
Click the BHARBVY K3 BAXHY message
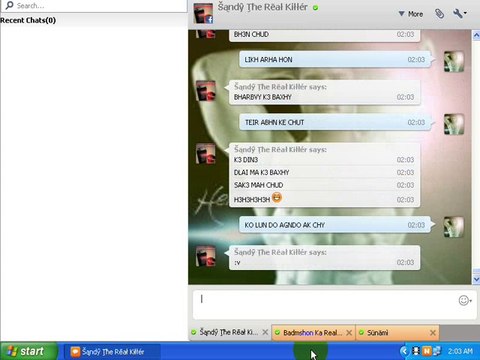click(263, 97)
